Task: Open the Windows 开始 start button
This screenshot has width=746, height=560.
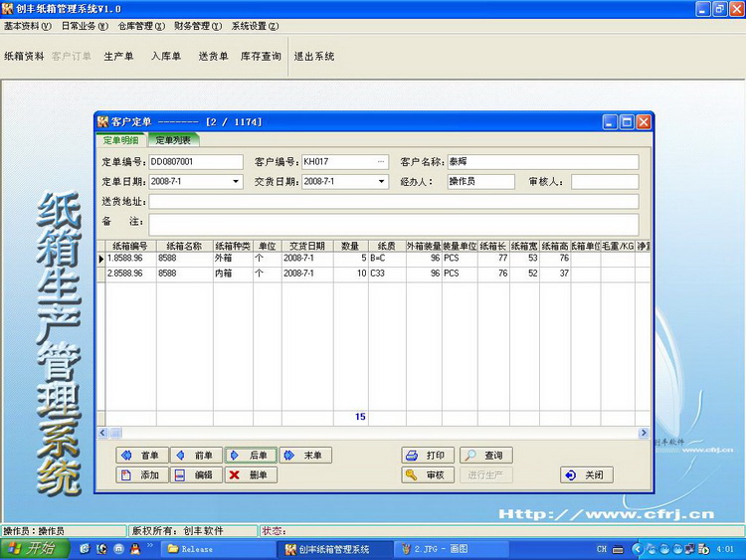Action: coord(33,549)
